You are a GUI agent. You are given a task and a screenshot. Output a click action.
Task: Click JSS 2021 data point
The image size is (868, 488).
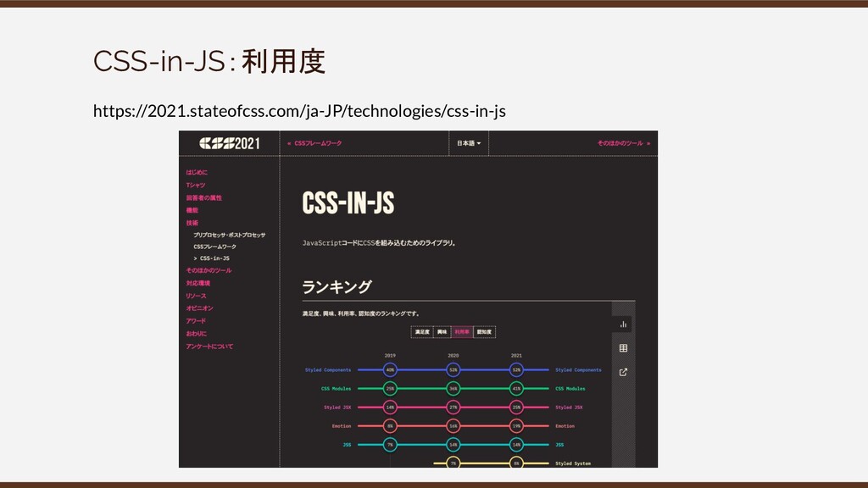pyautogui.click(x=516, y=445)
